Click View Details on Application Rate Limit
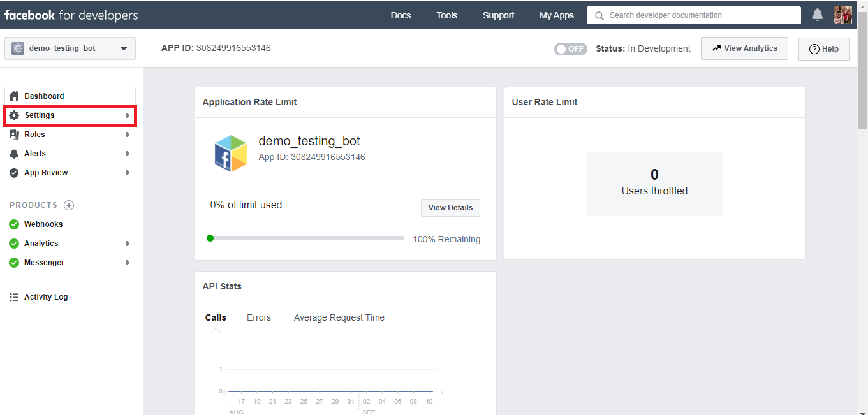This screenshot has height=415, width=868. pos(450,207)
